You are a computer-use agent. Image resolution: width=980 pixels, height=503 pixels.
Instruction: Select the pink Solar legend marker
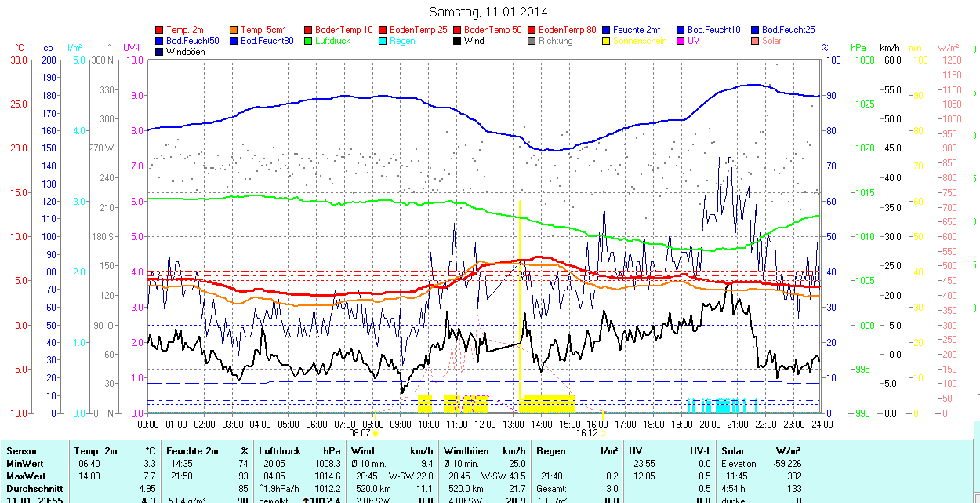tap(756, 41)
